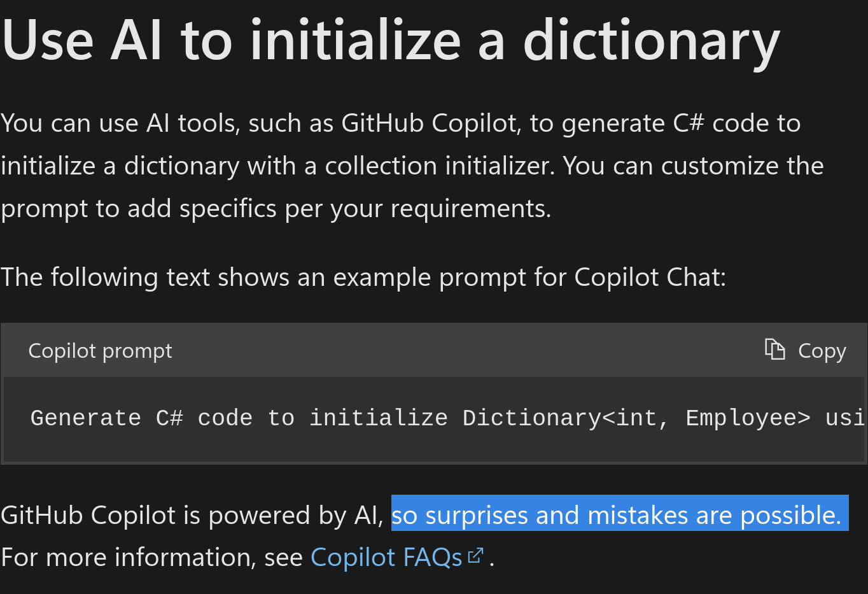
Task: Click external-link icon beside Copilot FAQs
Action: (475, 556)
